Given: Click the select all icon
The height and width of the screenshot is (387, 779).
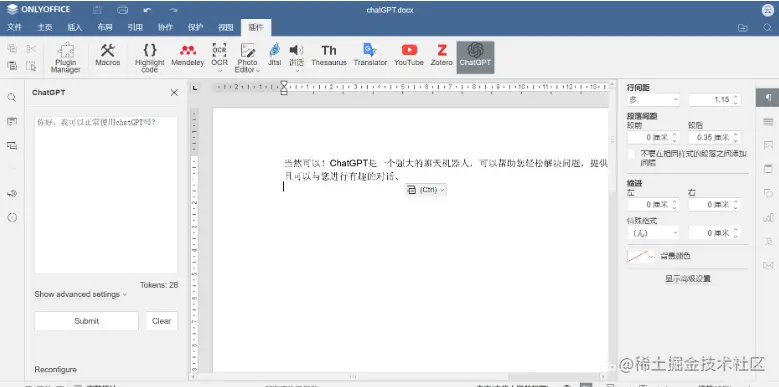Looking at the screenshot, I should point(31,65).
